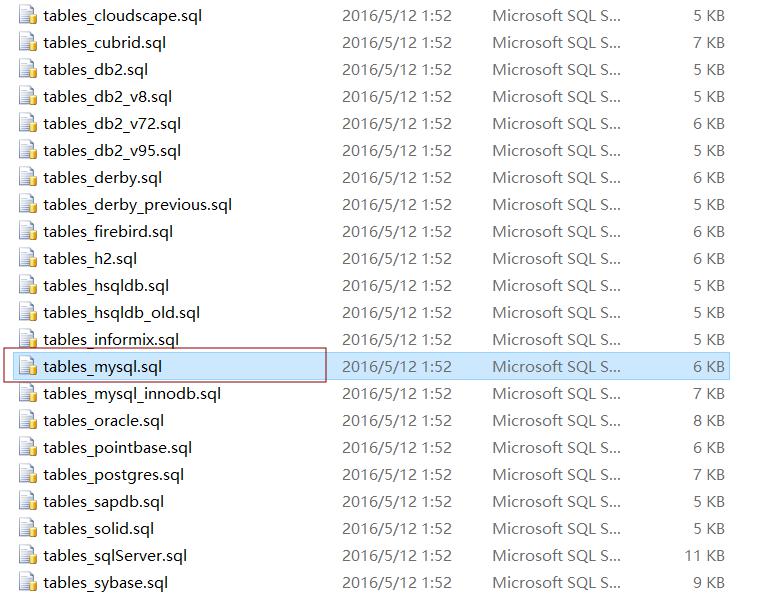
Task: Click the Microsoft SQL S... type of tables_sqlServer.sql
Action: click(556, 556)
